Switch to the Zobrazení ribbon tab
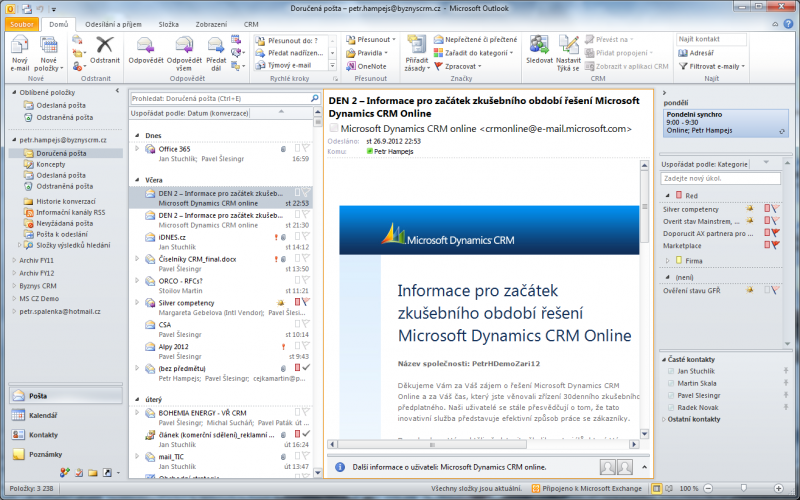The width and height of the screenshot is (800, 500). coord(211,24)
